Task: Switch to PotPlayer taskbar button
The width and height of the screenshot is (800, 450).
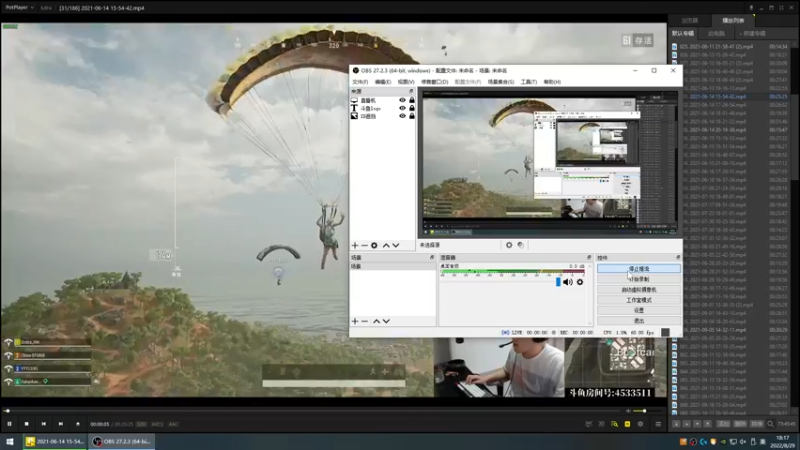Action: coord(55,441)
